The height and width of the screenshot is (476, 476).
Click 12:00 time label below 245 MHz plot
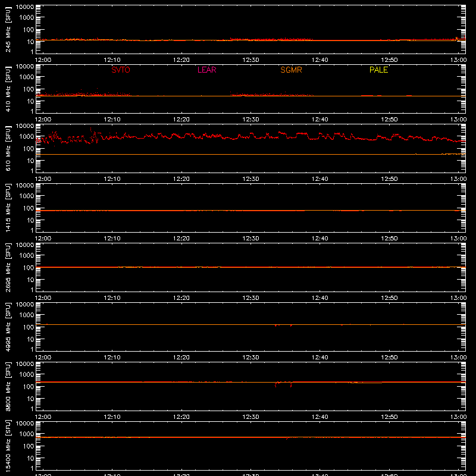click(43, 60)
